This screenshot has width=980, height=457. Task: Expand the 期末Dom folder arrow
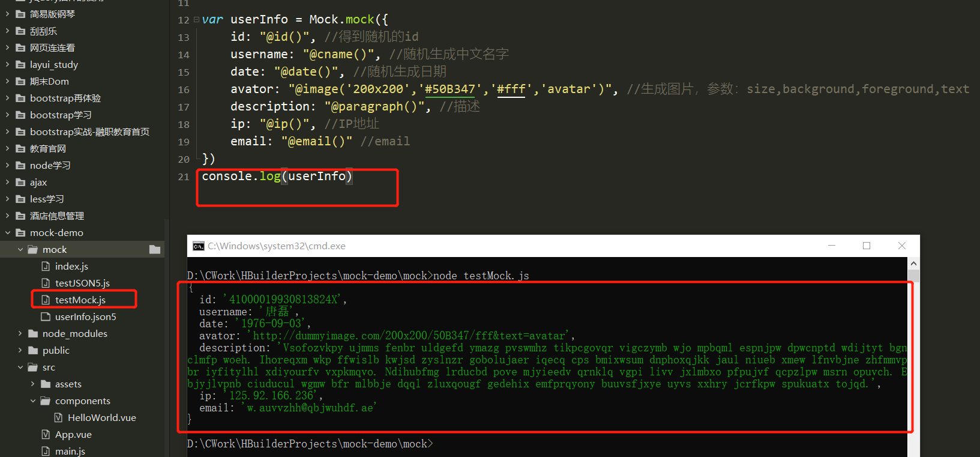[7, 81]
